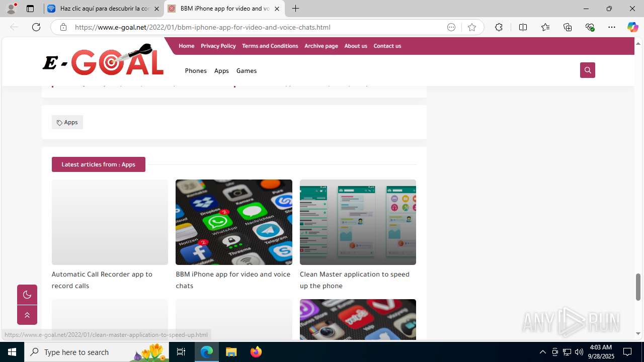644x362 pixels.
Task: Open the notification center icon
Action: coord(627,352)
